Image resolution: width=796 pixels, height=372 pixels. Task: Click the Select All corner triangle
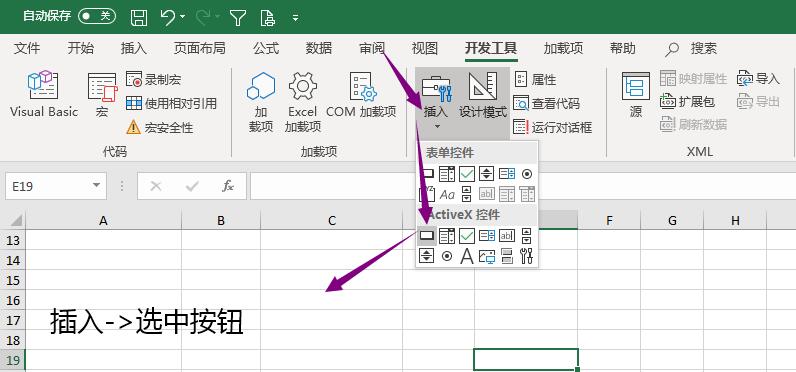16,220
